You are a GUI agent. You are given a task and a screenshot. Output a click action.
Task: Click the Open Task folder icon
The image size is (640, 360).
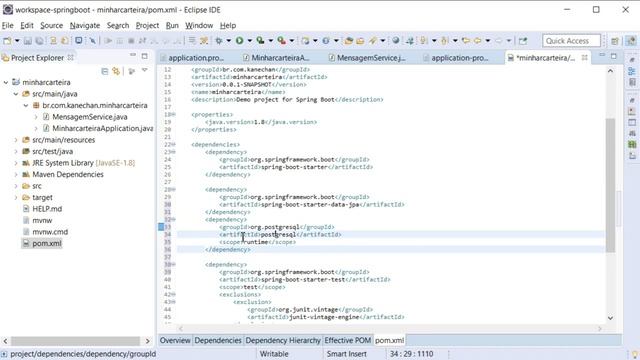click(360, 41)
